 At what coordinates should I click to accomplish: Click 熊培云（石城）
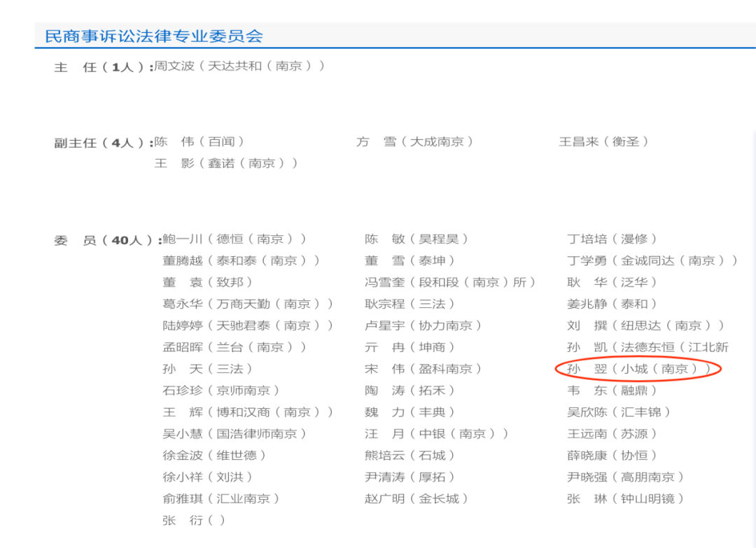[409, 455]
